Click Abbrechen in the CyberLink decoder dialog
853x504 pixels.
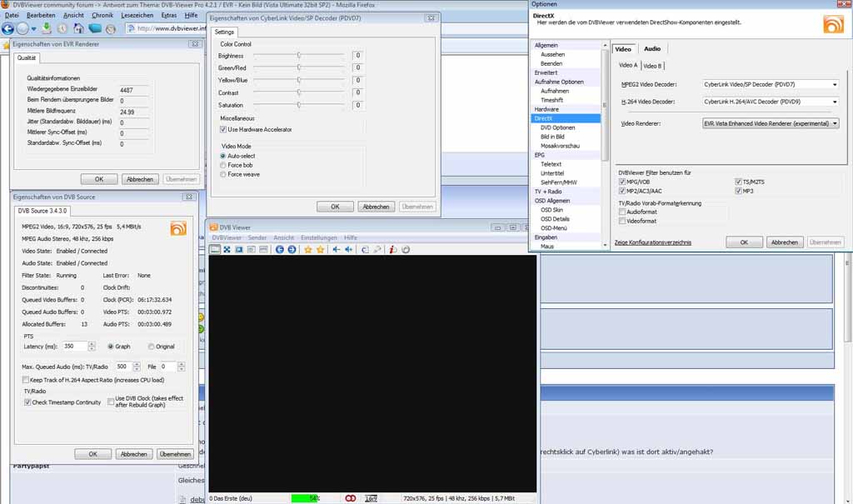pos(376,207)
